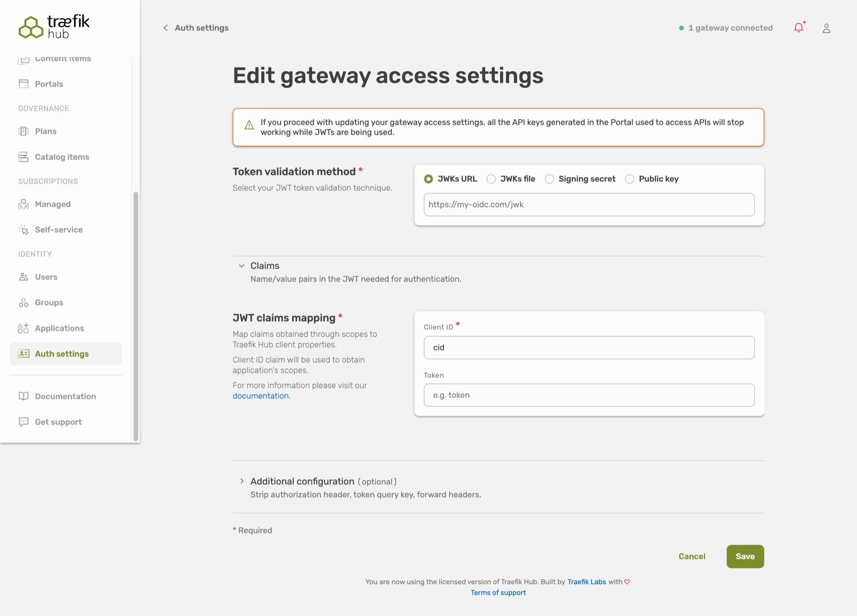857x616 pixels.
Task: Open the Terms of support link
Action: [x=498, y=593]
